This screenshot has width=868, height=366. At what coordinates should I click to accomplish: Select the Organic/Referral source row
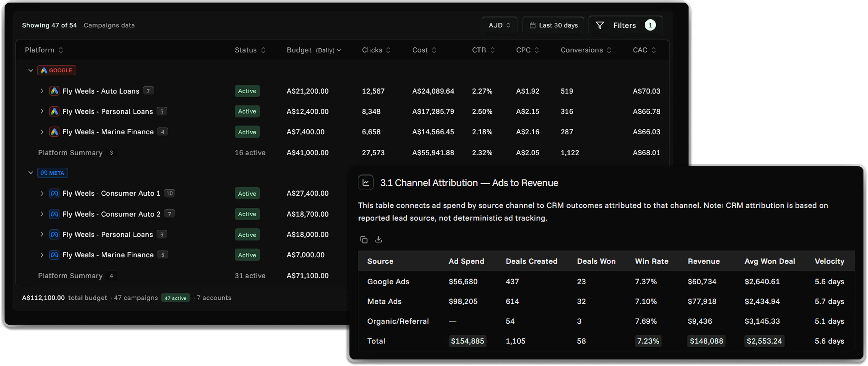[606, 321]
